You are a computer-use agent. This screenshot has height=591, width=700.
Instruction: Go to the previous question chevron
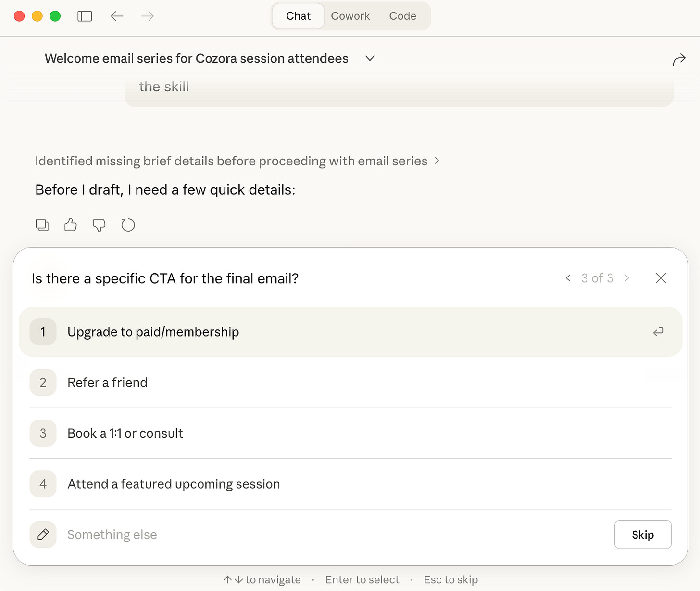pyautogui.click(x=568, y=278)
